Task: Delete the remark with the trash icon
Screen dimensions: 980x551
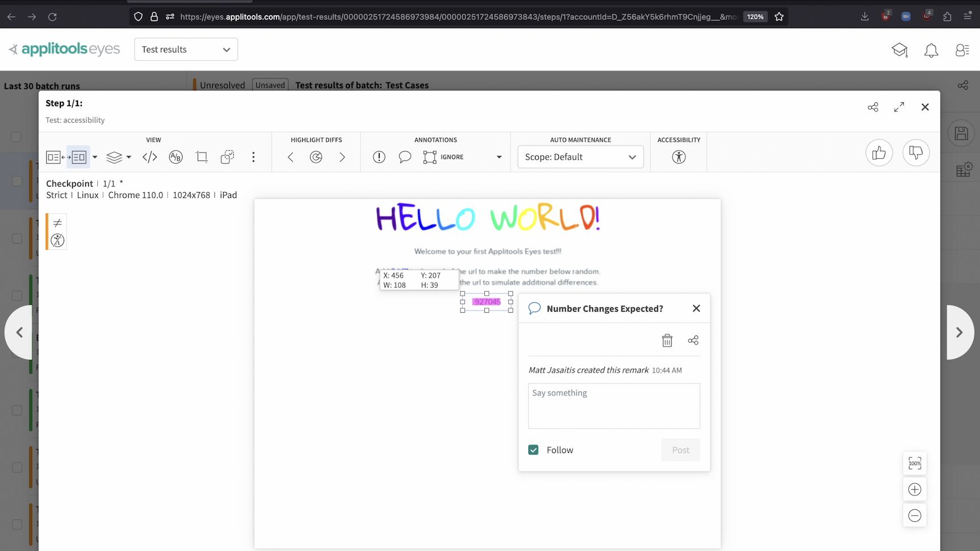Action: [668, 340]
